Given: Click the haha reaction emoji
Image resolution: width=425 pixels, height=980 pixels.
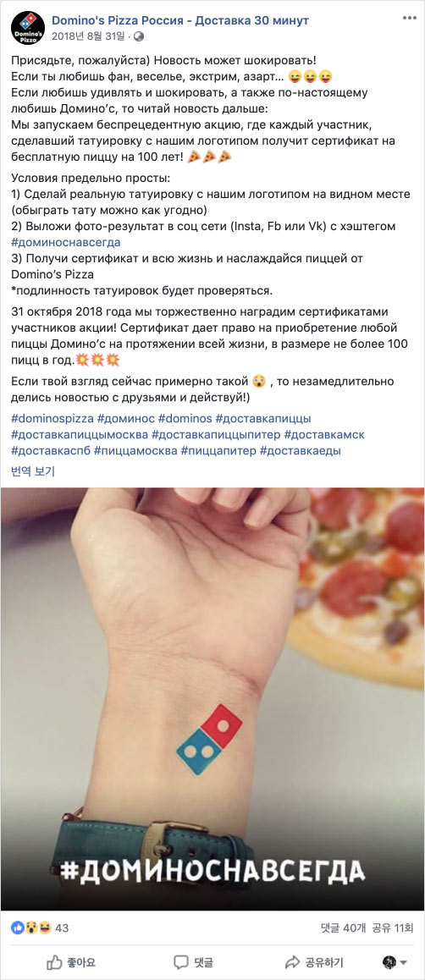Looking at the screenshot, I should (44, 928).
